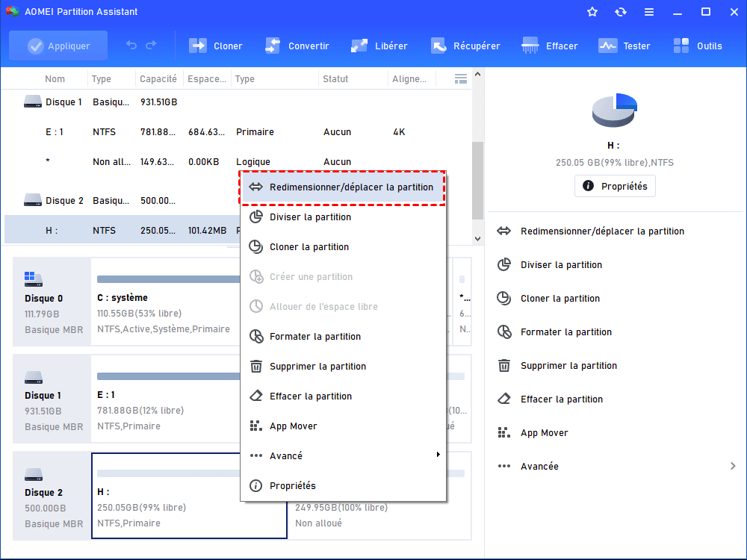Click the eraser icon in right panel

pyautogui.click(x=504, y=399)
